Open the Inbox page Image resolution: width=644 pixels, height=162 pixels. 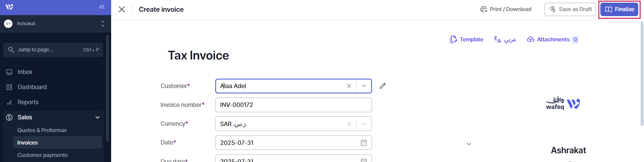click(25, 72)
